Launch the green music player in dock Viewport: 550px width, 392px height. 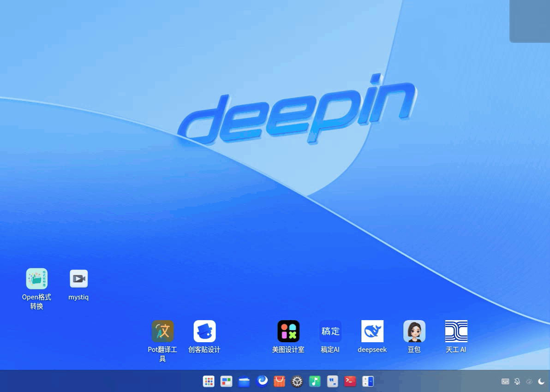click(x=315, y=381)
